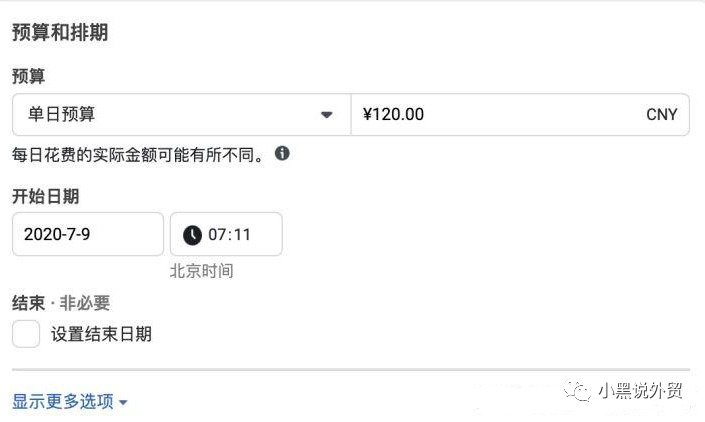This screenshot has height=422, width=705.
Task: Click the 北京时间 timezone text
Action: (x=201, y=271)
